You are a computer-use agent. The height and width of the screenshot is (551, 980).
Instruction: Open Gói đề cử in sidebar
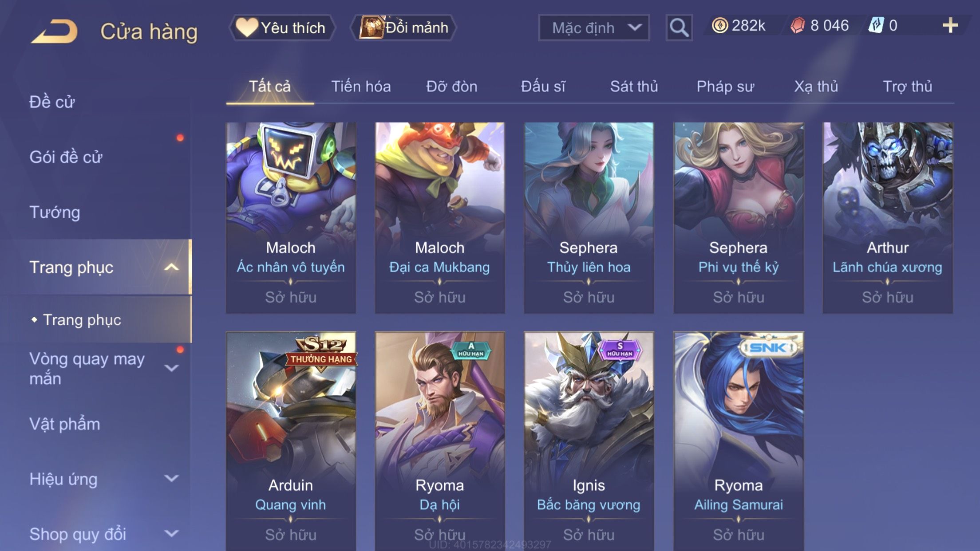coord(66,157)
